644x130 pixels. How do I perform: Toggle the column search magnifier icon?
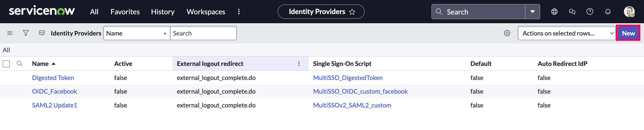[20, 64]
